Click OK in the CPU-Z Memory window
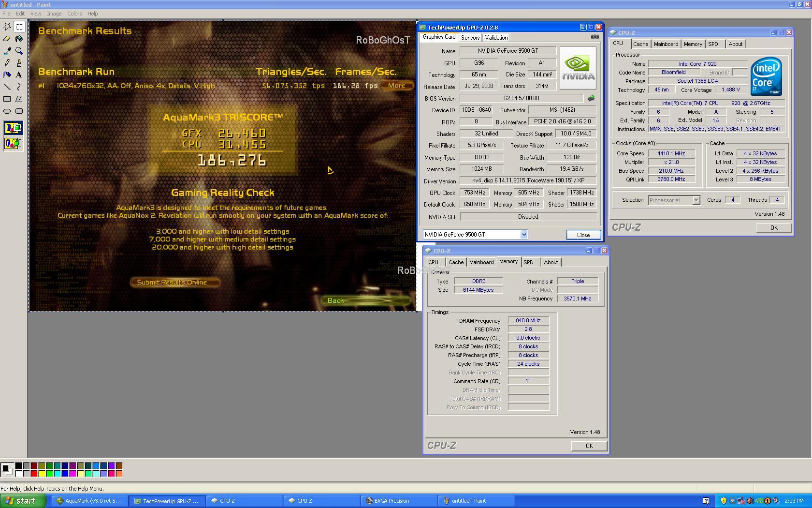The width and height of the screenshot is (812, 508). click(x=589, y=446)
